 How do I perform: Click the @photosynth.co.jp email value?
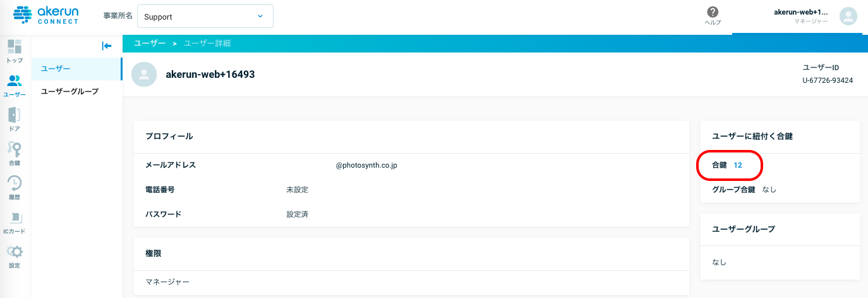tap(366, 165)
